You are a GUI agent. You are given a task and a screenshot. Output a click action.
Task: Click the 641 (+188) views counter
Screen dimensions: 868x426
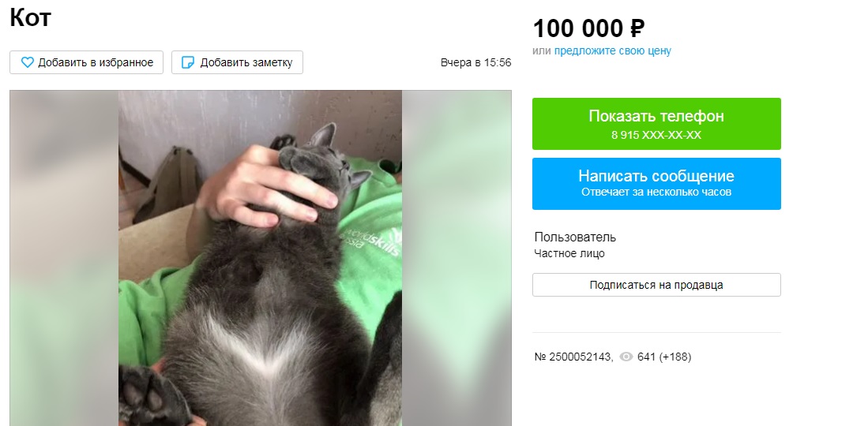coord(664,357)
